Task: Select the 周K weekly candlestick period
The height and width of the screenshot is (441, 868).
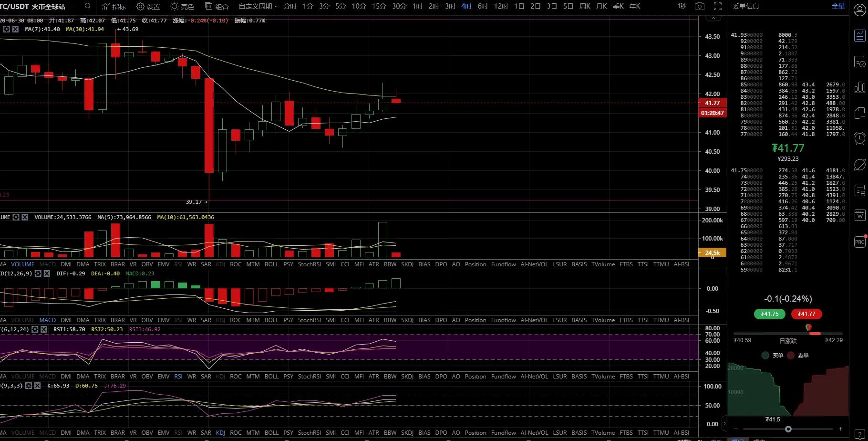Action: [585, 6]
